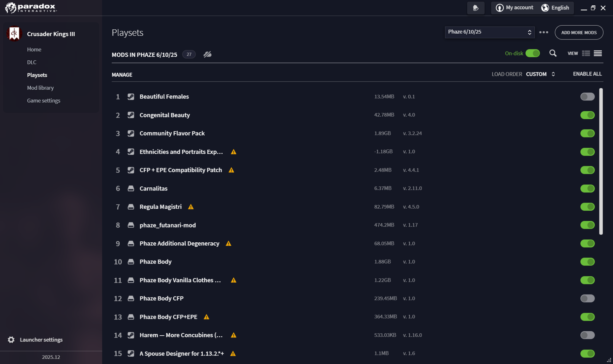The image size is (613, 364).
Task: Enable the mod in row 1
Action: click(587, 97)
